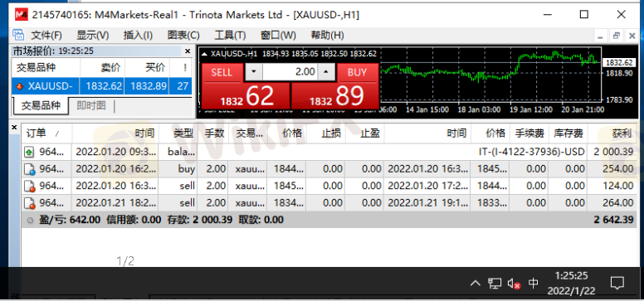Click the red BUY 1832.89 button
The image size is (644, 301).
(x=334, y=86)
